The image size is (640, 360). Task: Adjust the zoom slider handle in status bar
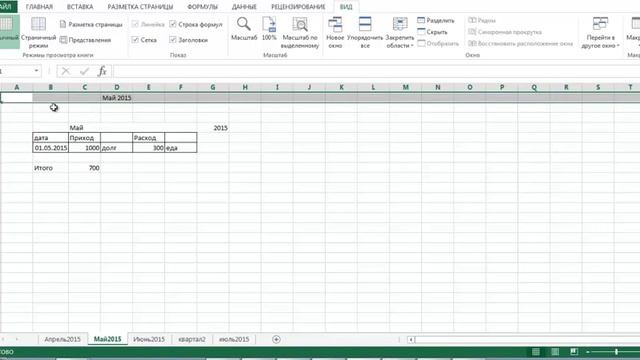[x=616, y=352]
